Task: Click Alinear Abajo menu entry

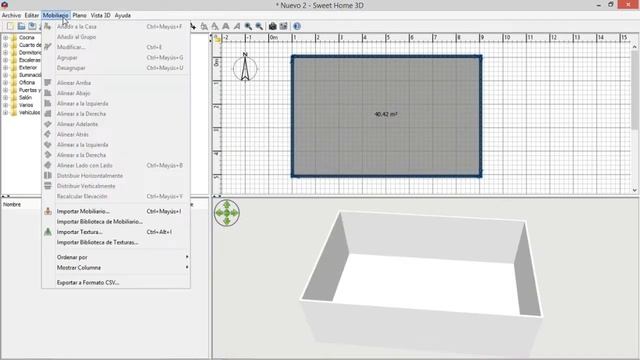Action: pyautogui.click(x=116, y=93)
